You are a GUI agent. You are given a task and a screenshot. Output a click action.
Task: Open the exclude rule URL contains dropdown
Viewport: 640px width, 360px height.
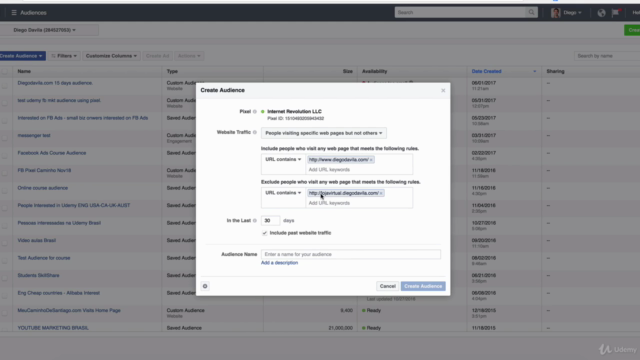pos(283,193)
